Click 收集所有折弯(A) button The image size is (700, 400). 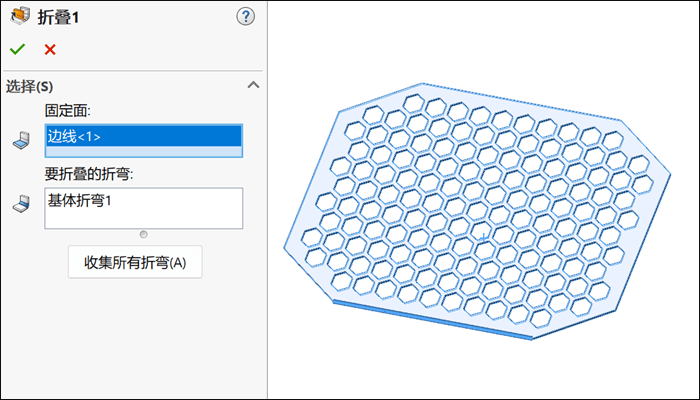pos(135,262)
